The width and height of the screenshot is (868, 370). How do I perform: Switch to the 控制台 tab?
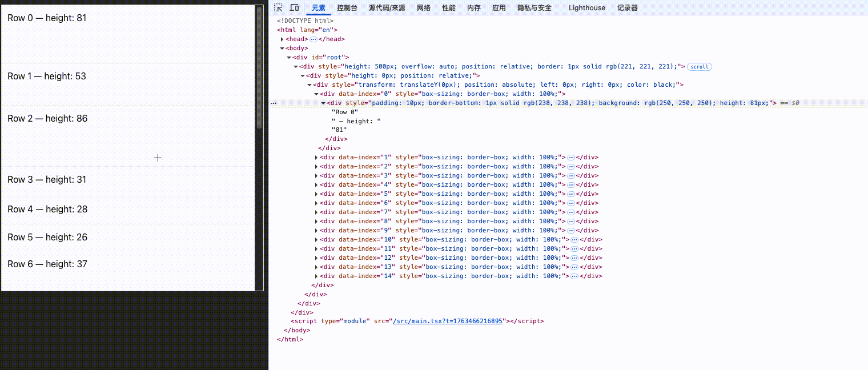[347, 8]
